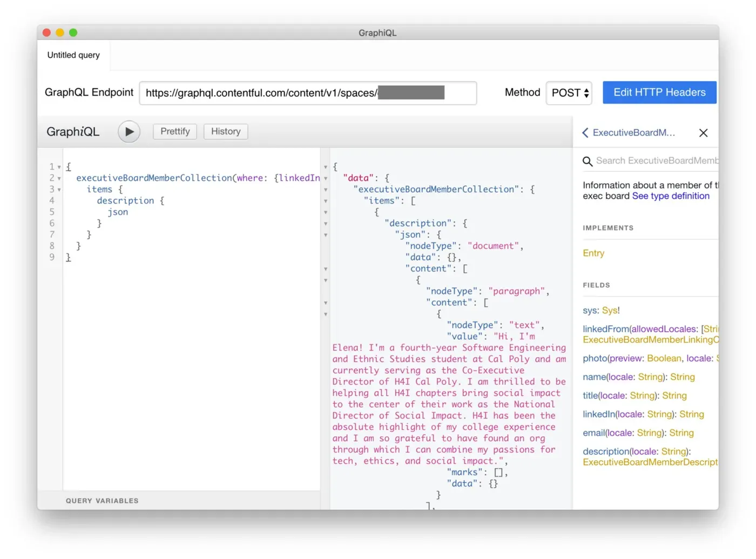756x559 pixels.
Task: Open the Sys! type reference
Action: [609, 310]
